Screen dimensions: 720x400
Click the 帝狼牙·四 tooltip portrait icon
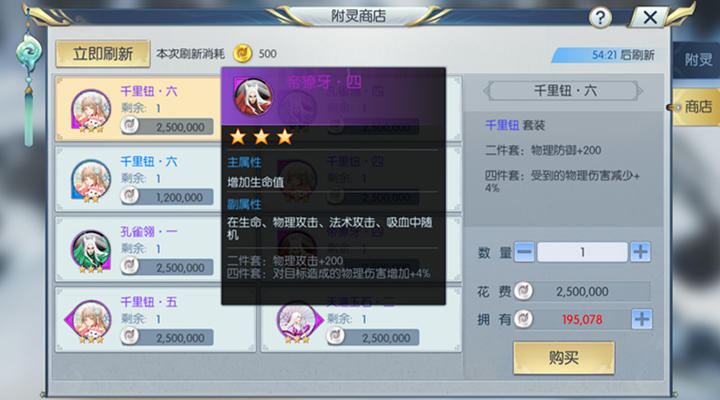(252, 97)
